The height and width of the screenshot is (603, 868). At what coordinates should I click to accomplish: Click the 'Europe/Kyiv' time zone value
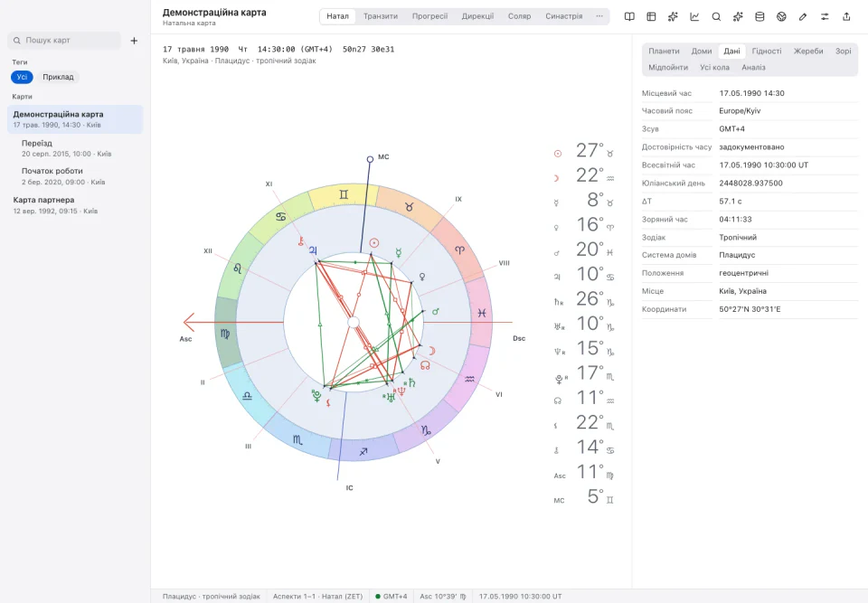coord(740,110)
